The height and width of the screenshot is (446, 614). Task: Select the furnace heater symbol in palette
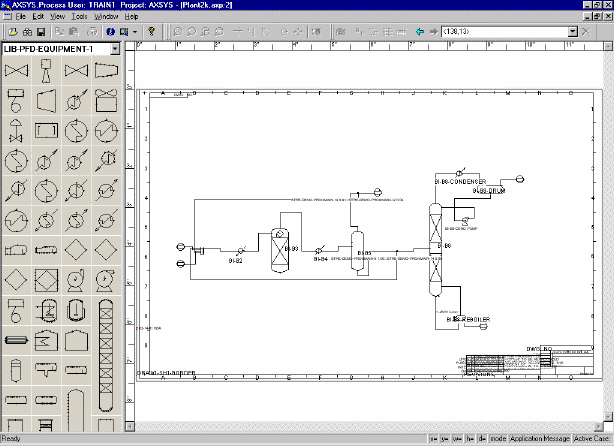click(x=46, y=340)
